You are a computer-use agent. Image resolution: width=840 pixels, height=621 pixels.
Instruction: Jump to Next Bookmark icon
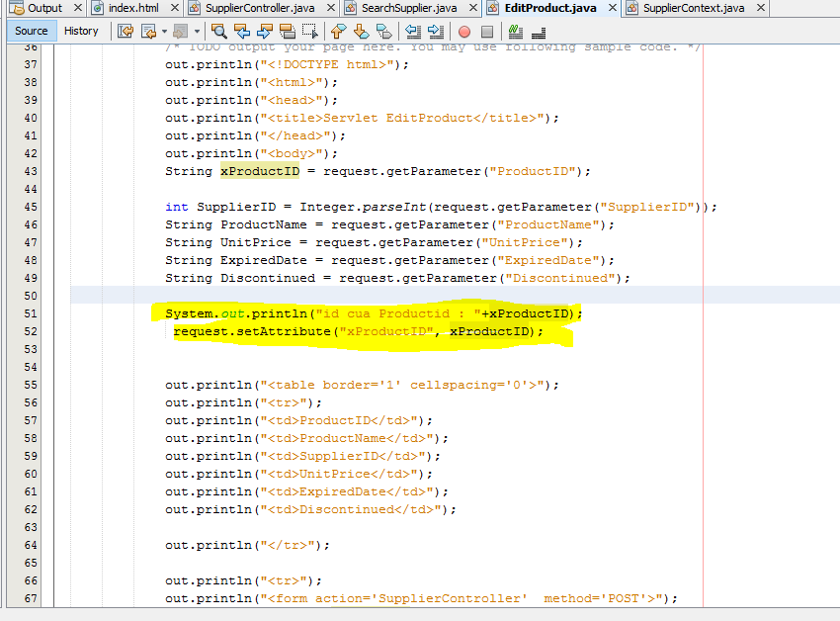pos(362,31)
